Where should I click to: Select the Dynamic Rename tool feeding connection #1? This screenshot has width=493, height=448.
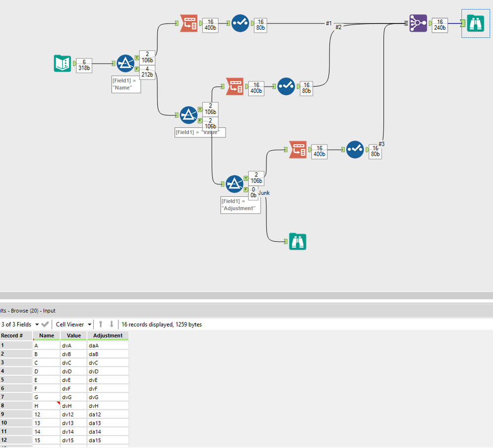point(189,23)
